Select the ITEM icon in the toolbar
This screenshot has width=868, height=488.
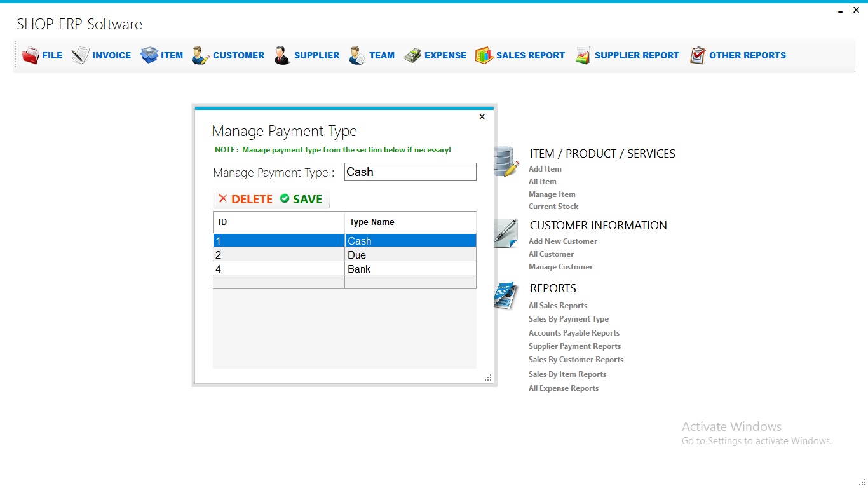coord(150,55)
